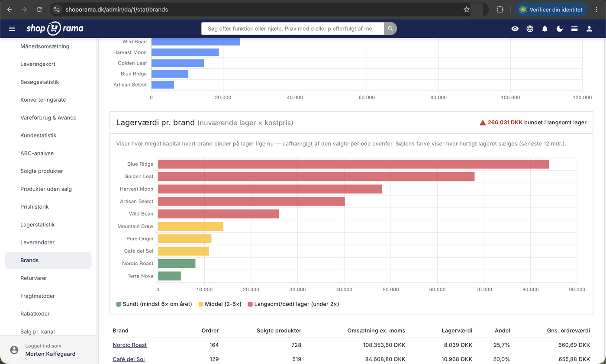Viewport: 606px width, 364px height.
Task: Open the browser extensions puzzle icon
Action: click(500, 9)
